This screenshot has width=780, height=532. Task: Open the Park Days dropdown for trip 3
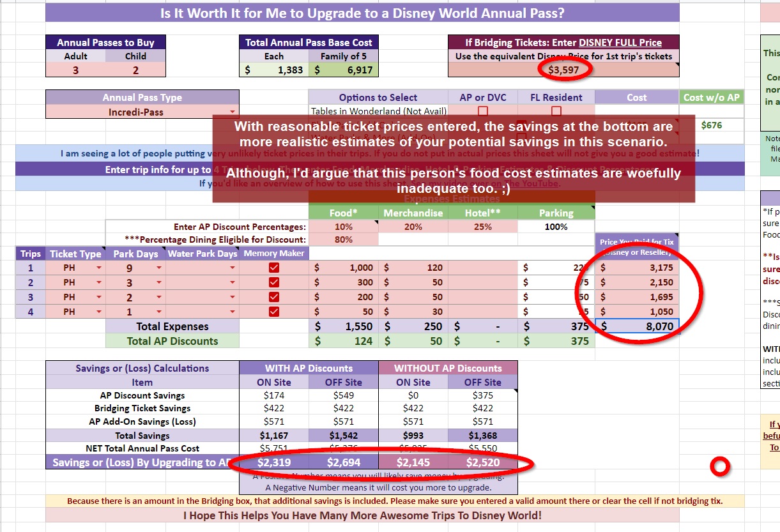point(158,297)
